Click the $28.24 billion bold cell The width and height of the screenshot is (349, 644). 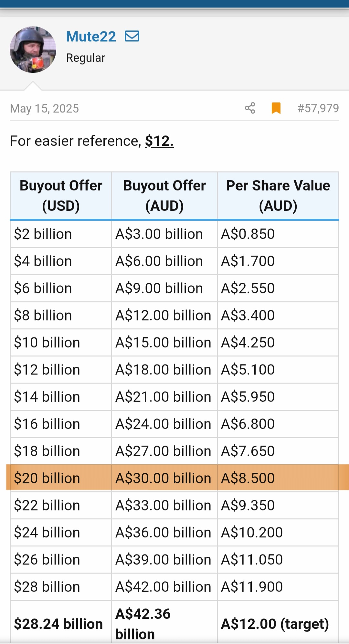(x=58, y=624)
